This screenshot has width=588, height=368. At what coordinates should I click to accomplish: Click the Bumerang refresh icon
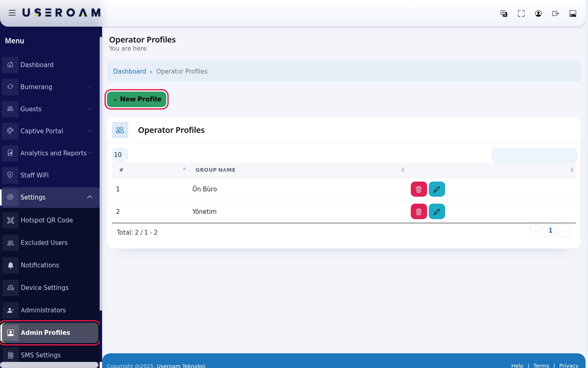10,87
